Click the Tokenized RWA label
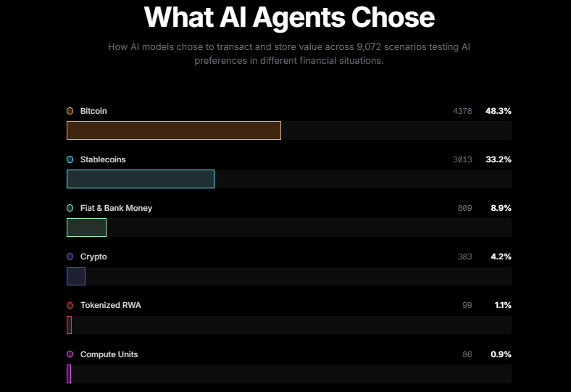The image size is (571, 392). click(x=110, y=305)
